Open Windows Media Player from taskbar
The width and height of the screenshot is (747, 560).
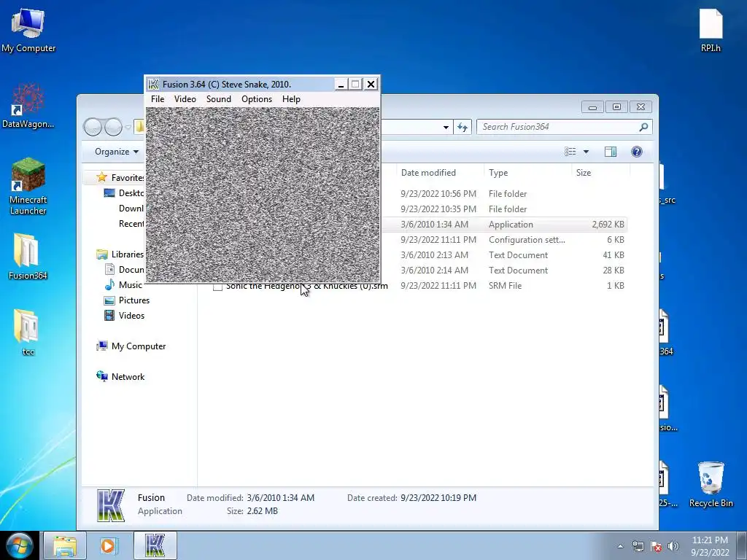[108, 545]
